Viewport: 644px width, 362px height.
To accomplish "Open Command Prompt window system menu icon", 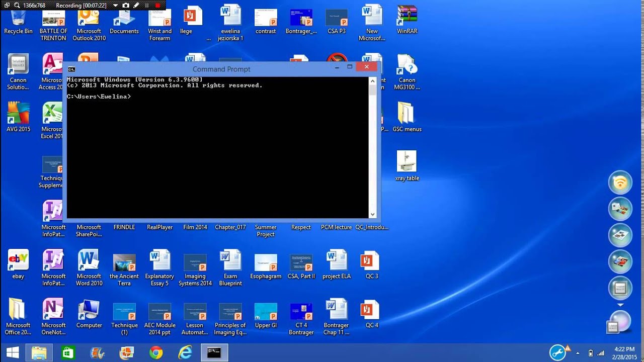I will coord(71,69).
